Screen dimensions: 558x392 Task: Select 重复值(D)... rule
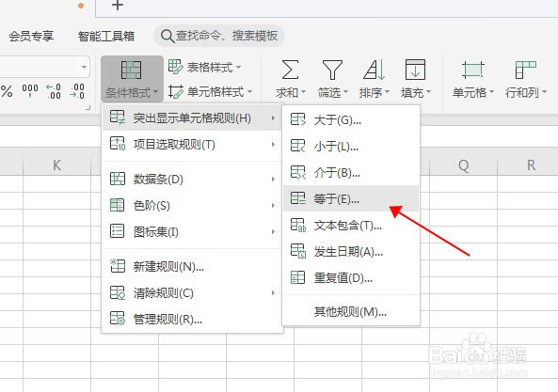[x=351, y=277]
